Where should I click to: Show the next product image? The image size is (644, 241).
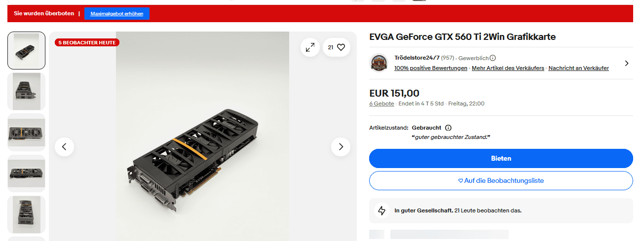pyautogui.click(x=341, y=146)
